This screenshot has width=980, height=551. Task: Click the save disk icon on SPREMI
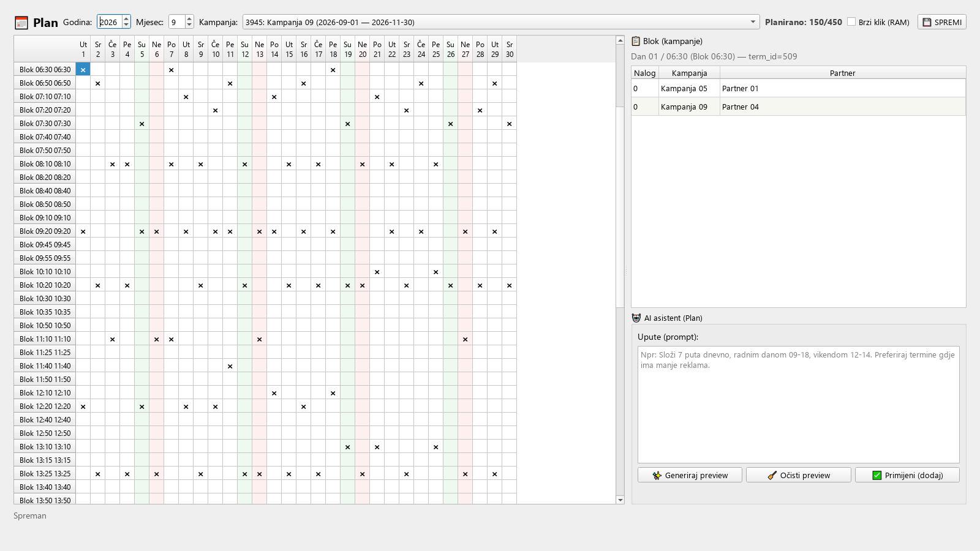(x=927, y=22)
